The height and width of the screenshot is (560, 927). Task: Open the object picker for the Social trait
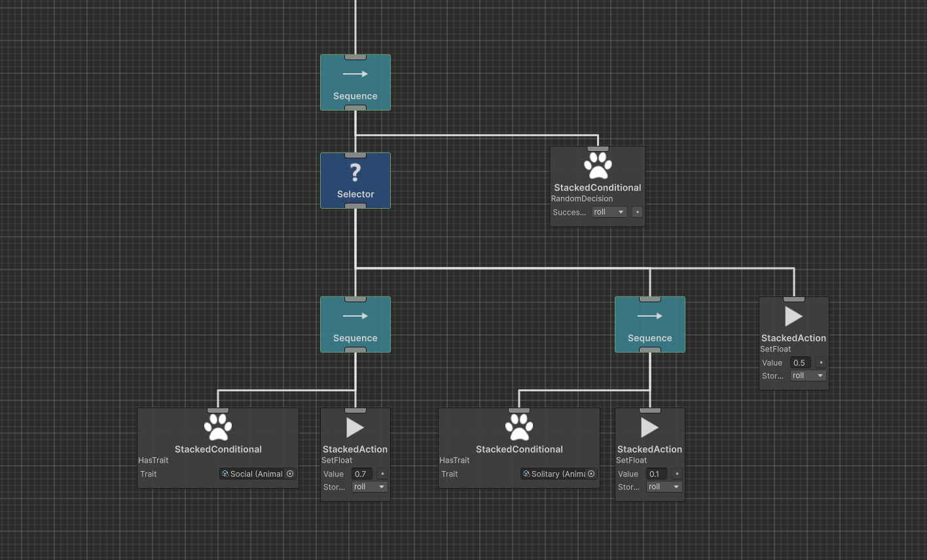(x=290, y=474)
